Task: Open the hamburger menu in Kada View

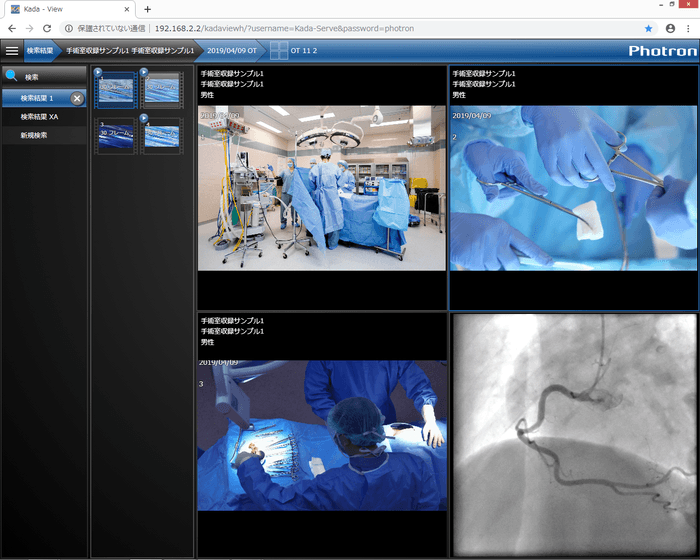Action: (x=12, y=49)
